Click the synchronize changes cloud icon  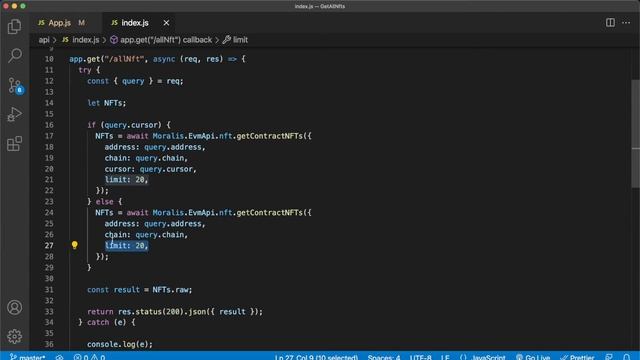[59, 357]
